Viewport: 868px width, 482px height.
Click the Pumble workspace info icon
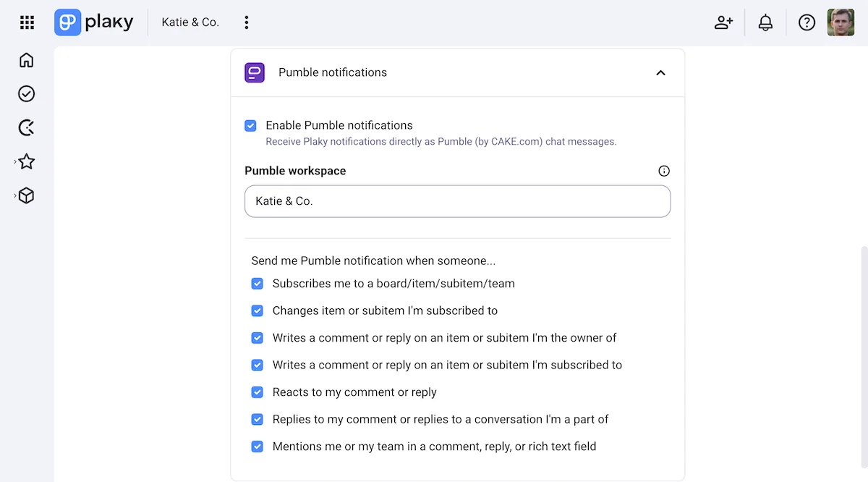point(664,171)
